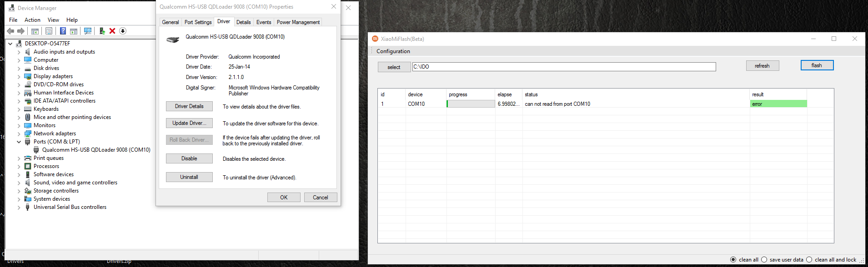Click the COM10 progress bar
Viewport: 868px width, 267px height.
(x=471, y=104)
